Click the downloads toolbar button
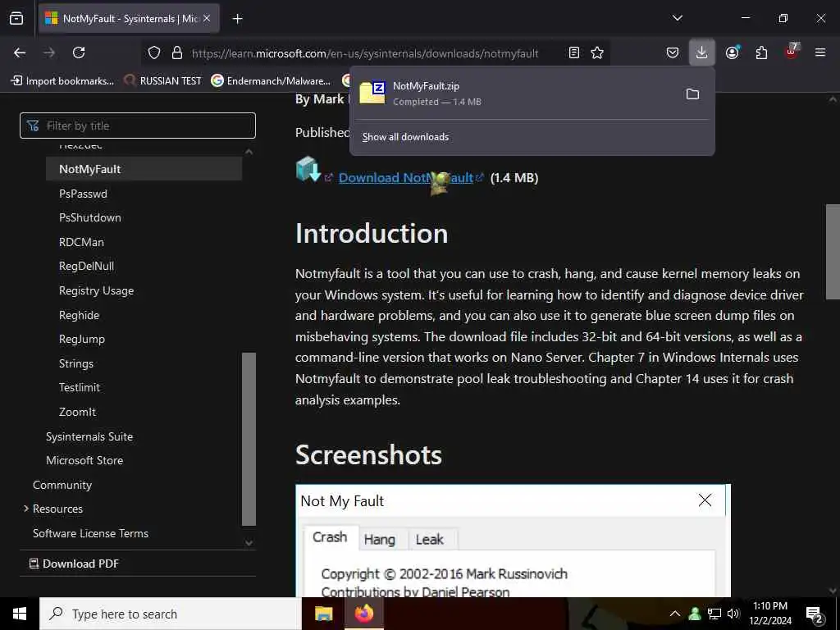The height and width of the screenshot is (630, 840). click(702, 52)
